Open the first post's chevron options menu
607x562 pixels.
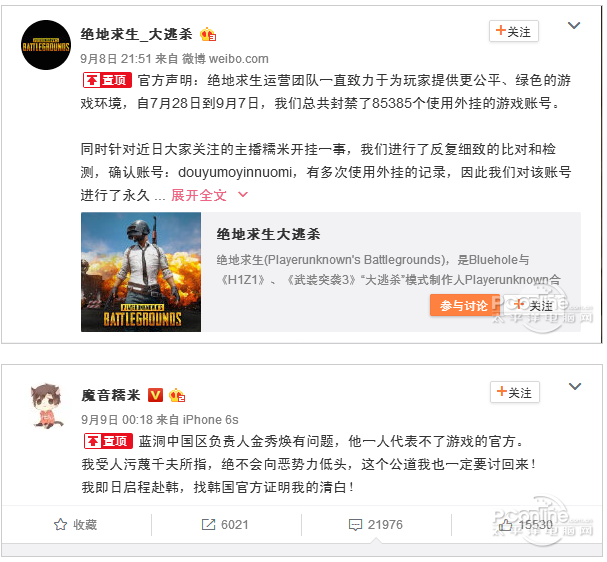pos(574,26)
